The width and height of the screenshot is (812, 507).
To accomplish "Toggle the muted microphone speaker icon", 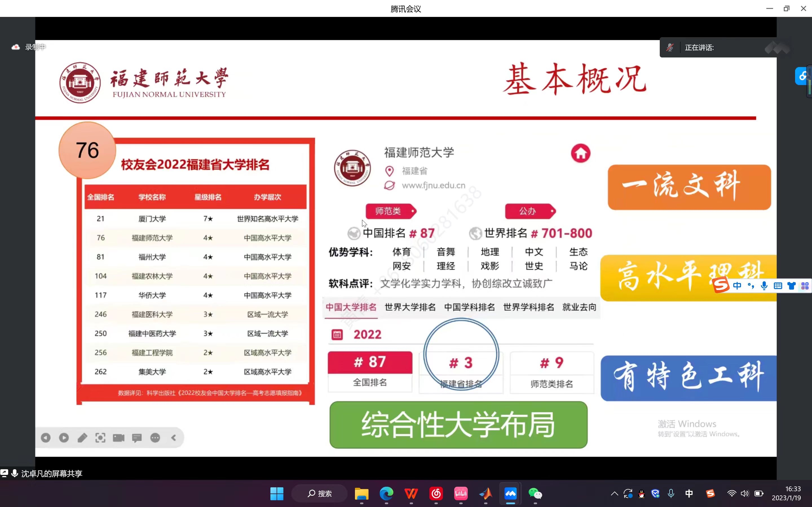I will [670, 48].
